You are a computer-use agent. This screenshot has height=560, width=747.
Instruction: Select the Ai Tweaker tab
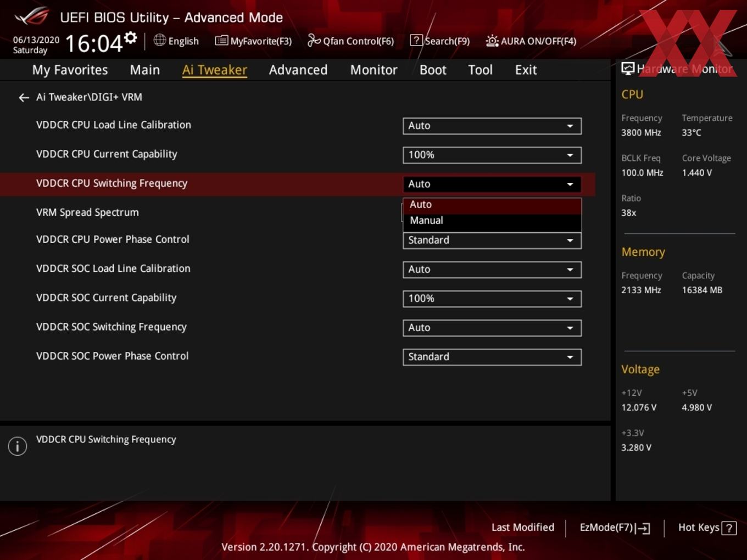pos(215,70)
